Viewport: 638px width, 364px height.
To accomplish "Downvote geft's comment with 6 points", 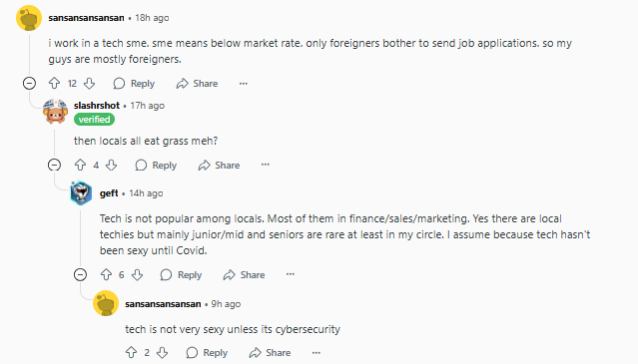I will click(x=137, y=274).
